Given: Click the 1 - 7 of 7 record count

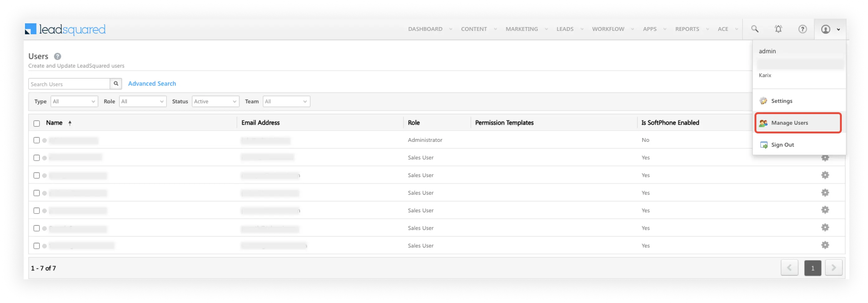Looking at the screenshot, I should click(x=43, y=268).
